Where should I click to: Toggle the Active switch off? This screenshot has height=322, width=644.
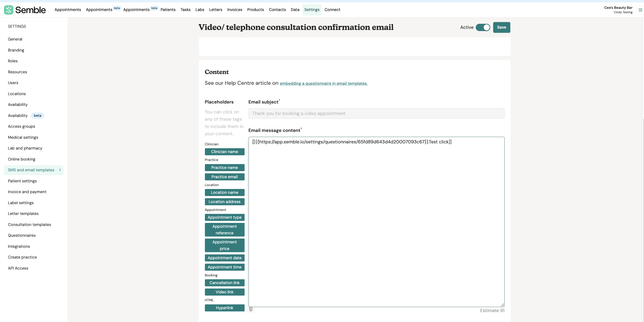[x=483, y=27]
